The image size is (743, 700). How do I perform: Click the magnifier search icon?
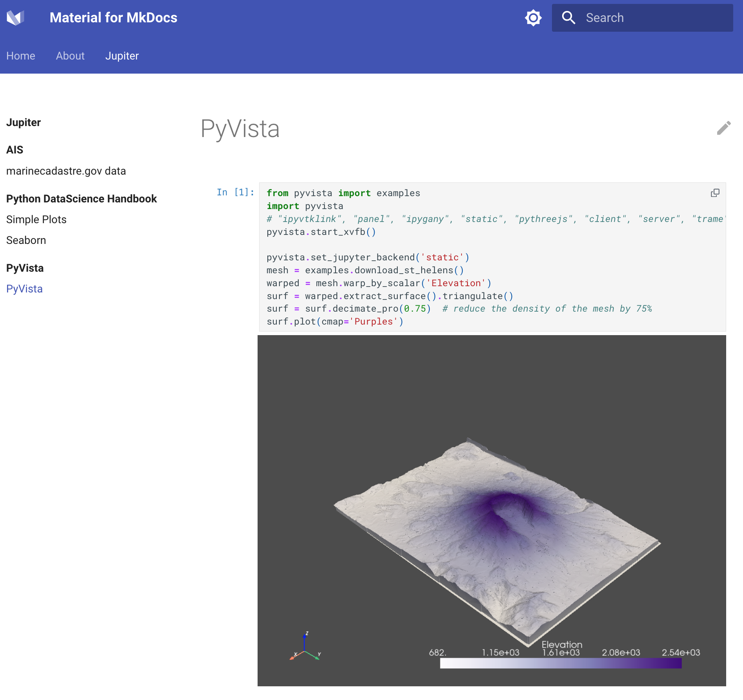tap(568, 18)
